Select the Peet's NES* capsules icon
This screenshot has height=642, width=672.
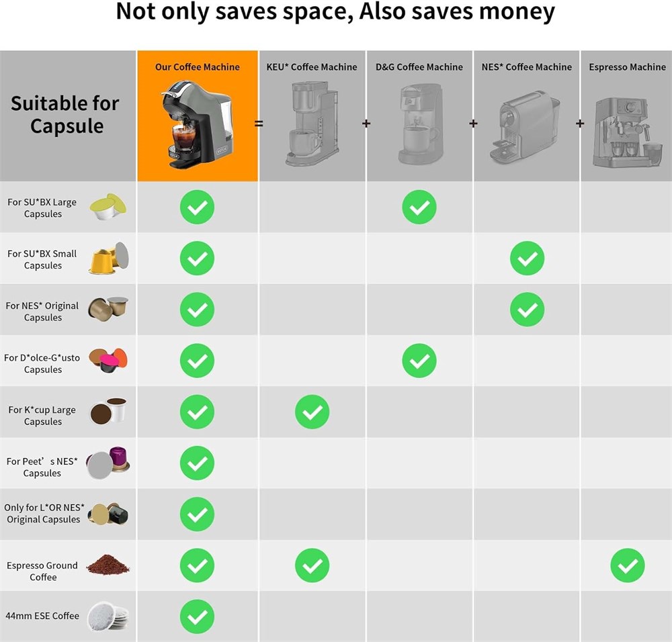click(108, 463)
